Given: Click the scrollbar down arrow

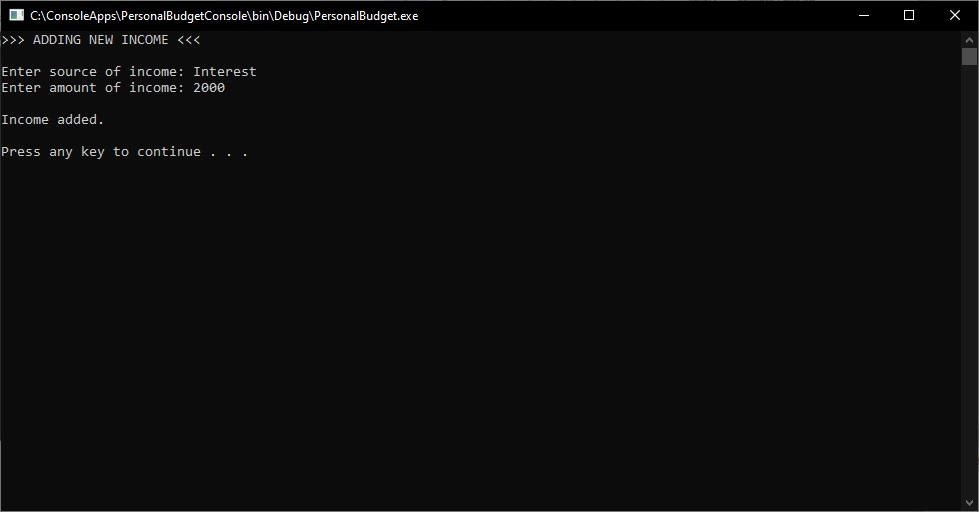Looking at the screenshot, I should point(969,503).
